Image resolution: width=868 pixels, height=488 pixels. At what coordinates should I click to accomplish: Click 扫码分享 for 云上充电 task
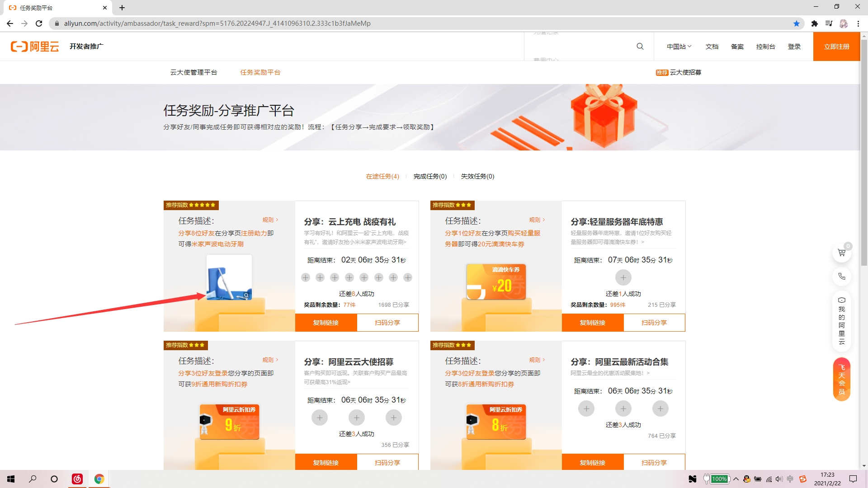(387, 323)
